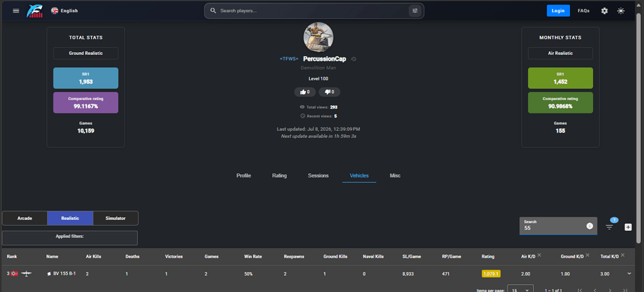Open search filter options in search bar
The image size is (644, 292).
(415, 11)
